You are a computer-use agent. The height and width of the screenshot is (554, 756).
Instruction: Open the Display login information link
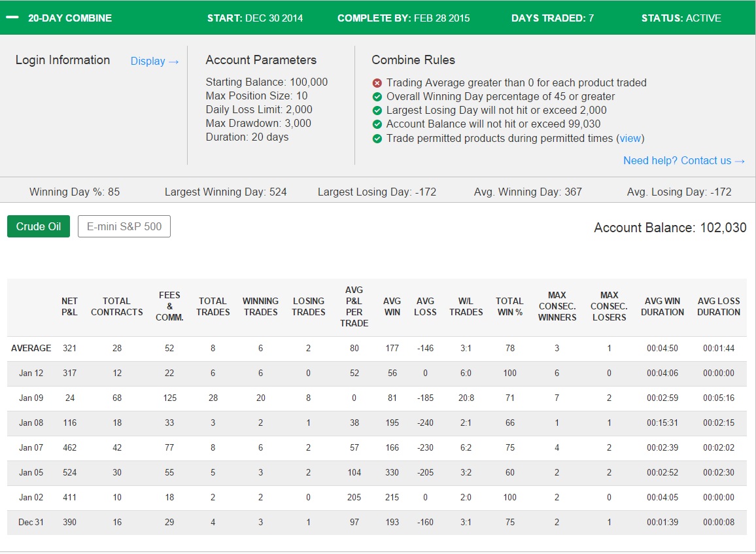[x=155, y=61]
